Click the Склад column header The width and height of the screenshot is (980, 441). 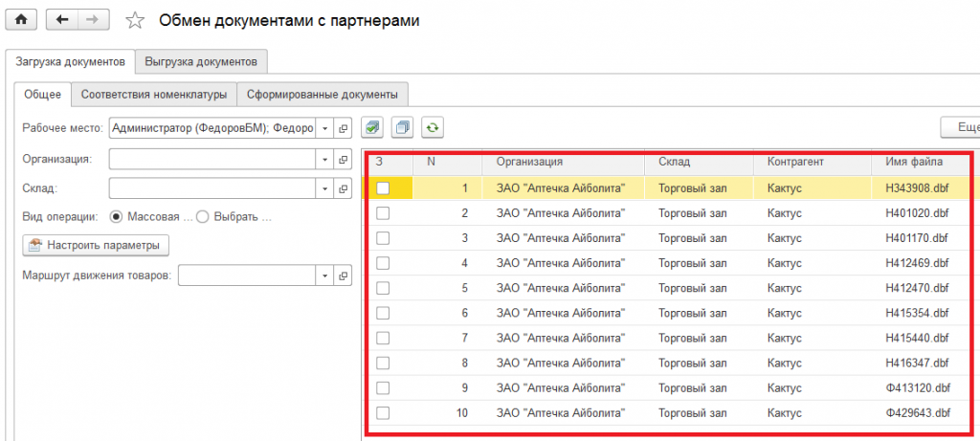click(700, 162)
